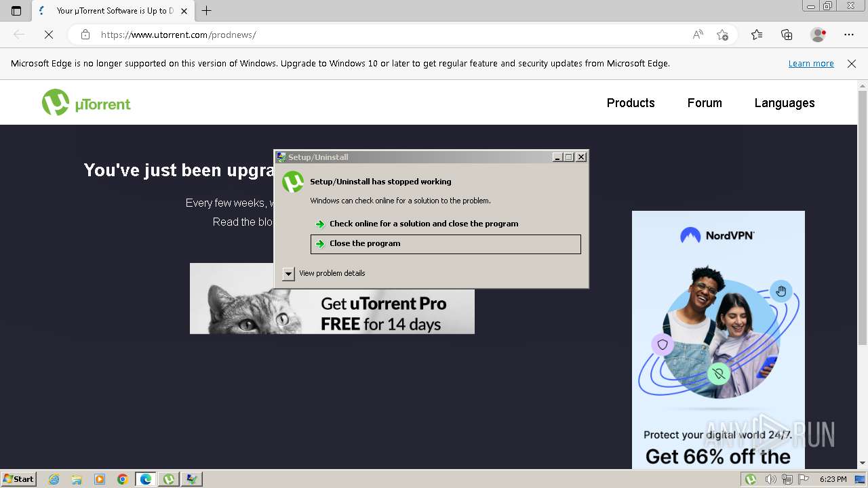Open Windows Media Player from taskbar
Image resolution: width=868 pixels, height=488 pixels.
[x=100, y=479]
